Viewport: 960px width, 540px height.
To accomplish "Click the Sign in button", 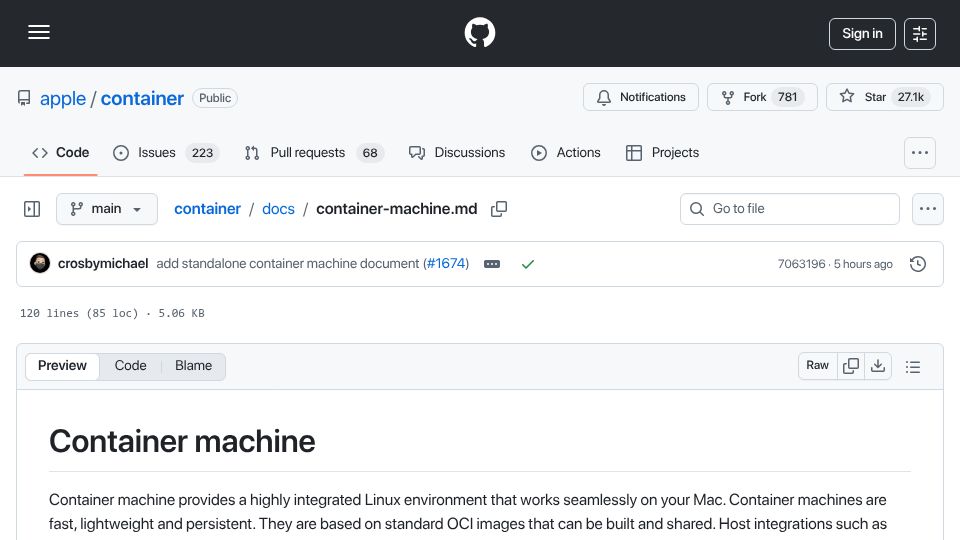I will [x=862, y=34].
